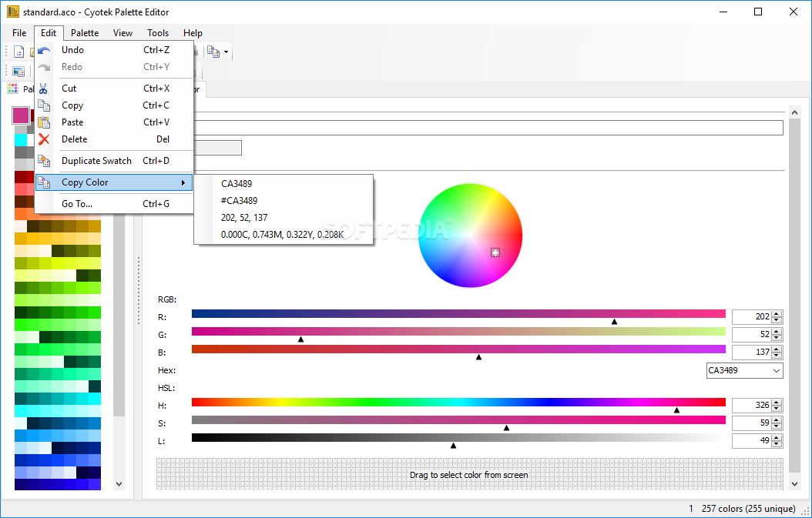Click the L value field showing 49
This screenshot has width=812, height=518.
point(752,441)
